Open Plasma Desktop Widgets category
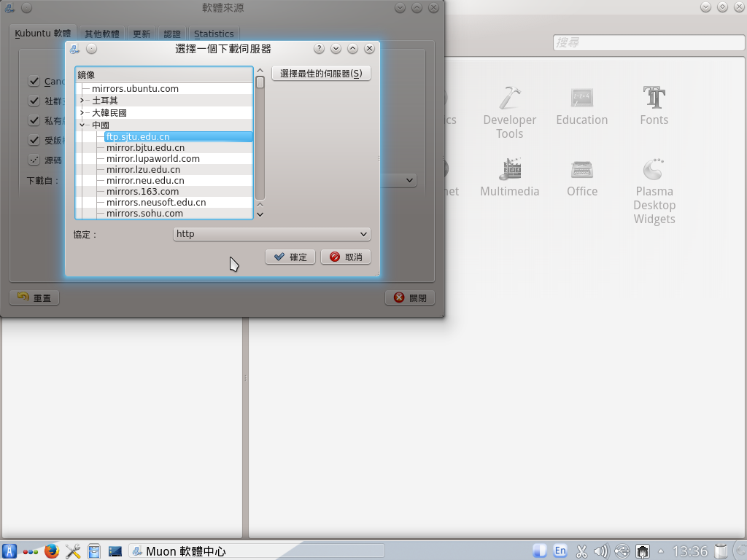This screenshot has width=747, height=560. click(654, 169)
